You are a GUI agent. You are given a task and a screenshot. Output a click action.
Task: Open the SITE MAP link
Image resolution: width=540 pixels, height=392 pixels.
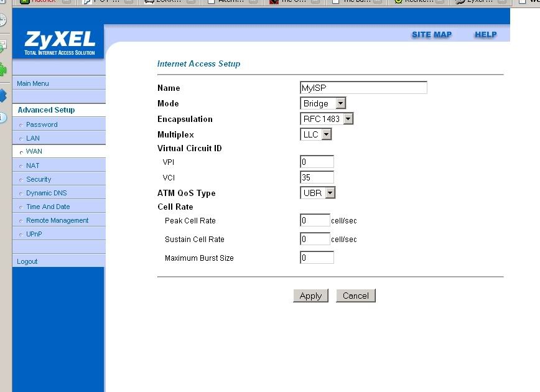(x=432, y=35)
